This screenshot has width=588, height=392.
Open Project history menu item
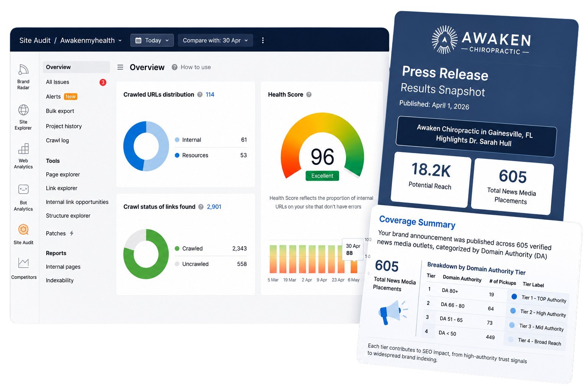[x=64, y=126]
